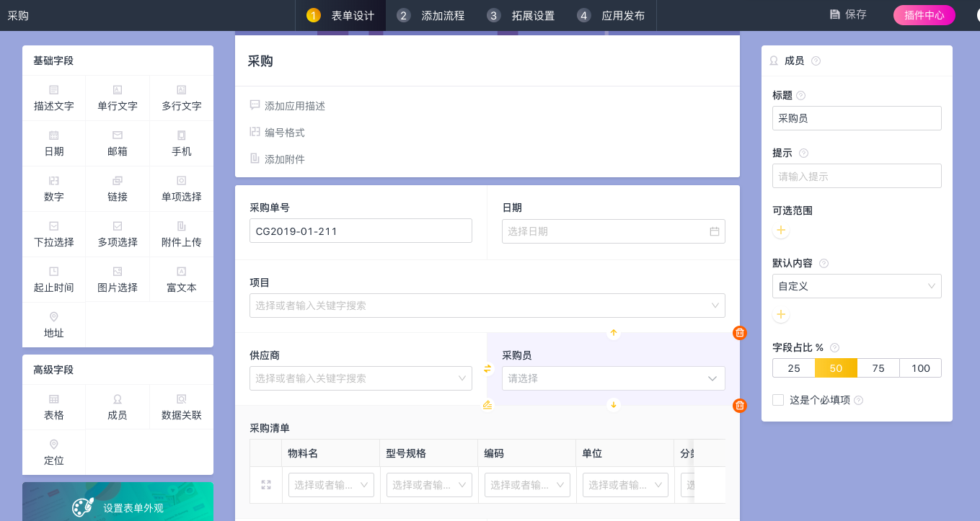Add the 附件上传 basic field

pyautogui.click(x=181, y=233)
